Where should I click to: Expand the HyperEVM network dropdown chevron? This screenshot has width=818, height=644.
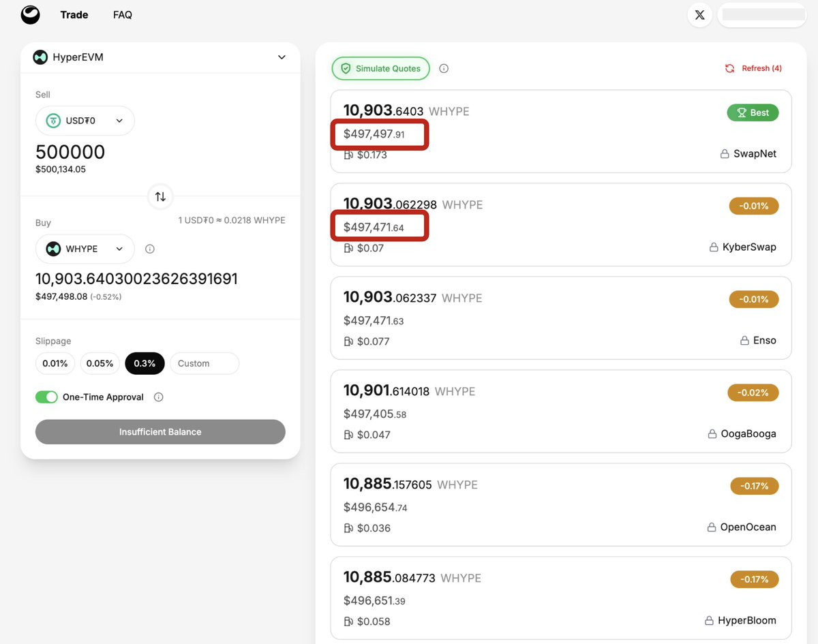coord(282,57)
